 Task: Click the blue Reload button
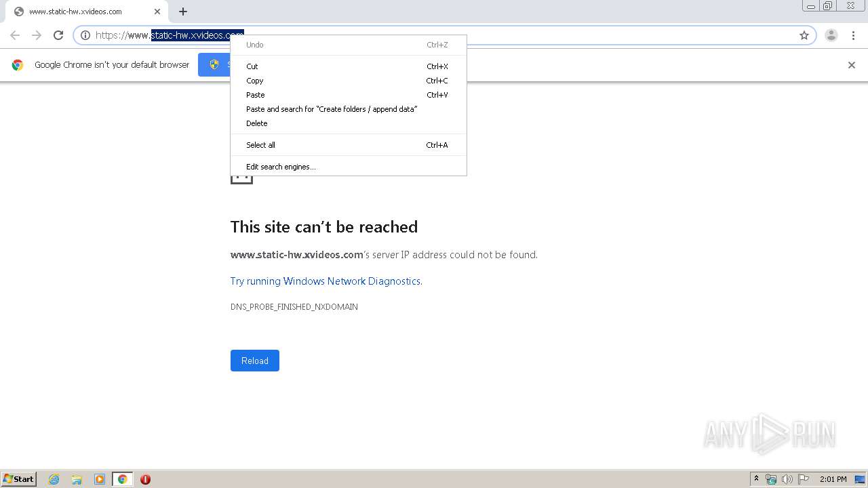point(255,361)
